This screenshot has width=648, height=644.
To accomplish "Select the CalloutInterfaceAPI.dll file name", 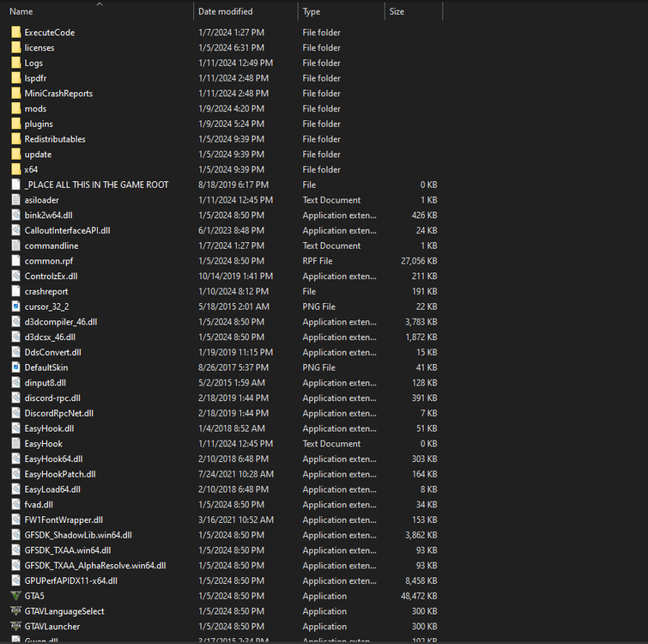I will pyautogui.click(x=67, y=231).
